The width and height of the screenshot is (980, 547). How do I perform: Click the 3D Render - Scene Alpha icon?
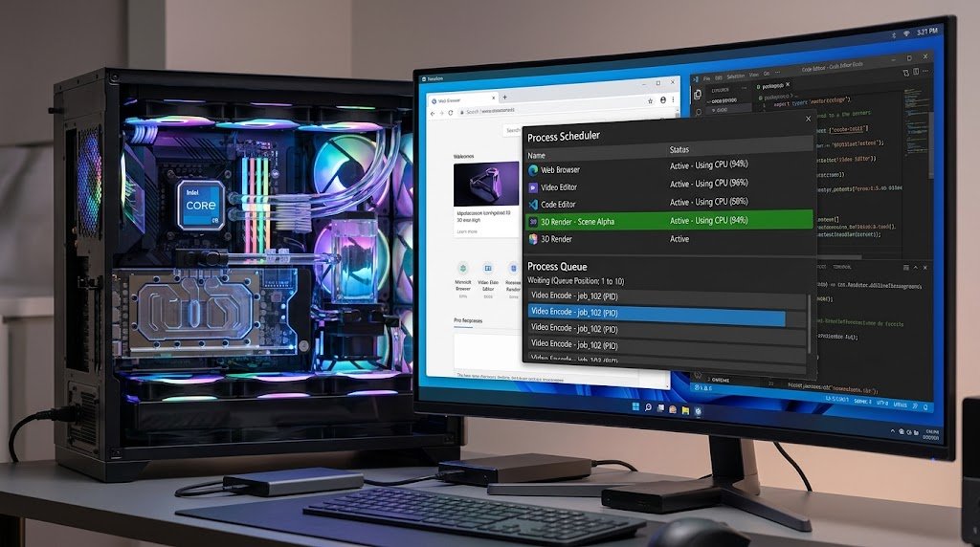[533, 222]
